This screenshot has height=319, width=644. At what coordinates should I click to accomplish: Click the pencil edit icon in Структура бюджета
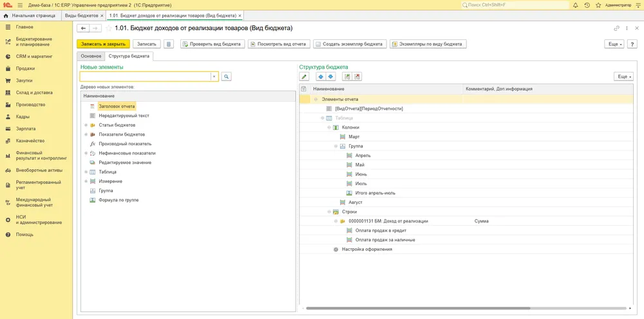tap(304, 77)
